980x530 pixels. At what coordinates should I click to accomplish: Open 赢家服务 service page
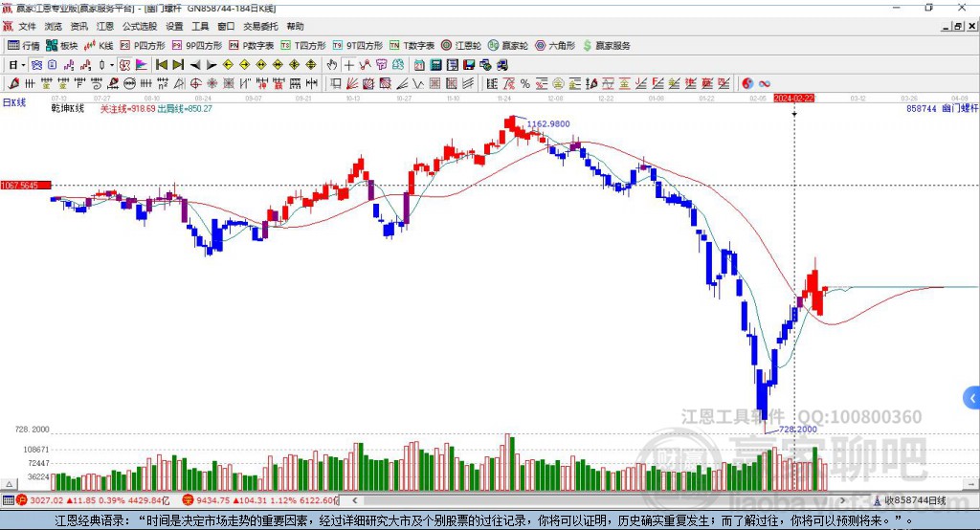(606, 46)
